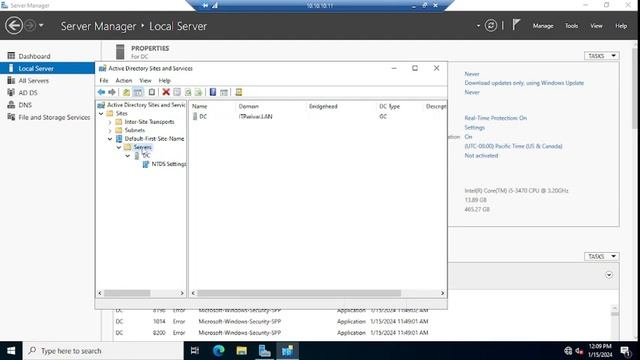
Task: Collapse the Sites tree node
Action: pos(101,113)
